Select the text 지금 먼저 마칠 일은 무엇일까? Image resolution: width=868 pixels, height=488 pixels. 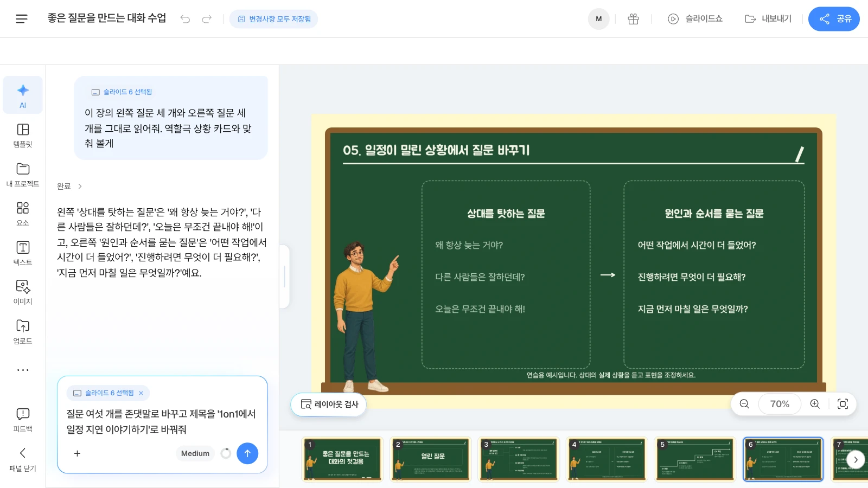click(693, 309)
